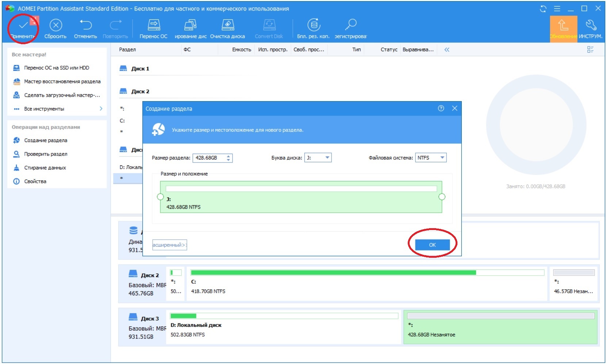Open the orange Обновление upgrade button
The width and height of the screenshot is (606, 364).
tap(563, 29)
